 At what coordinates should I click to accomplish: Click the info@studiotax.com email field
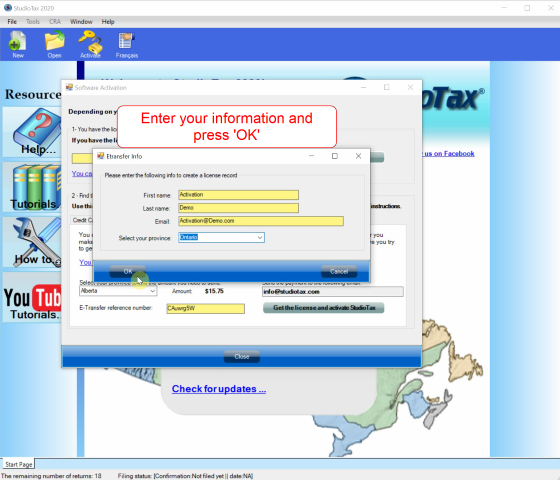coord(332,292)
